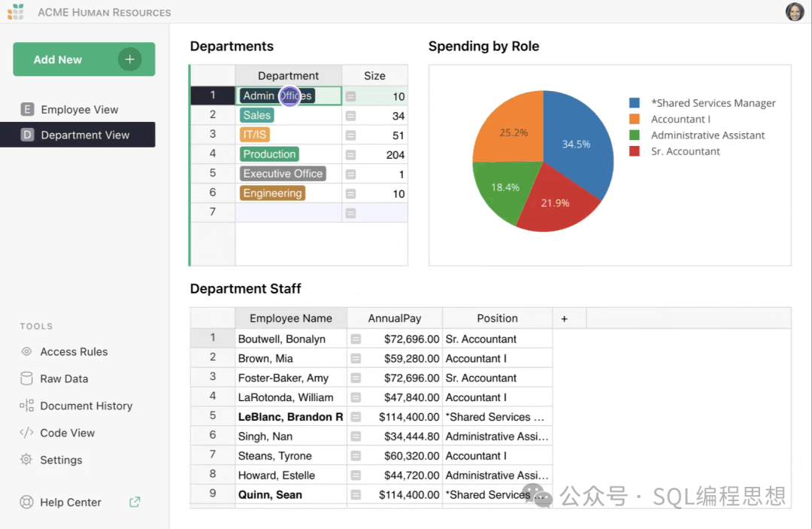The image size is (812, 529).
Task: Add a column with the plus header
Action: (x=565, y=318)
